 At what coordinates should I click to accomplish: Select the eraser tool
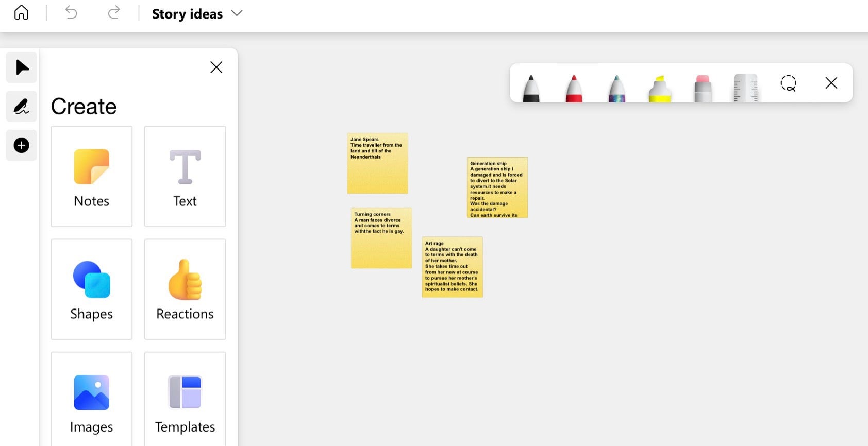point(703,88)
